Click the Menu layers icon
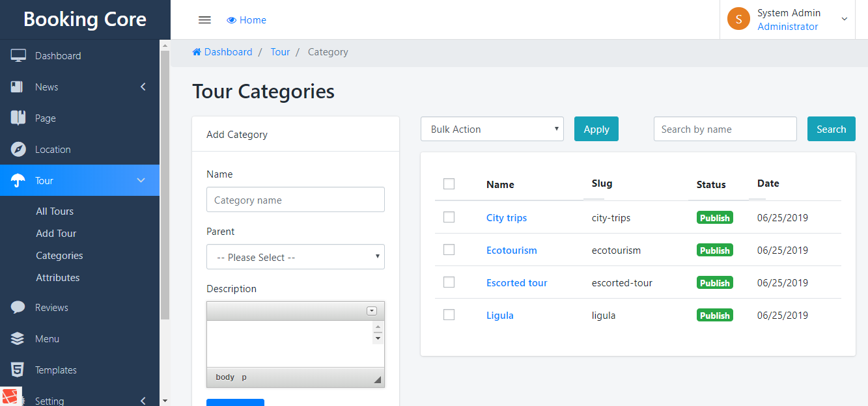Image resolution: width=868 pixels, height=406 pixels. (x=18, y=339)
